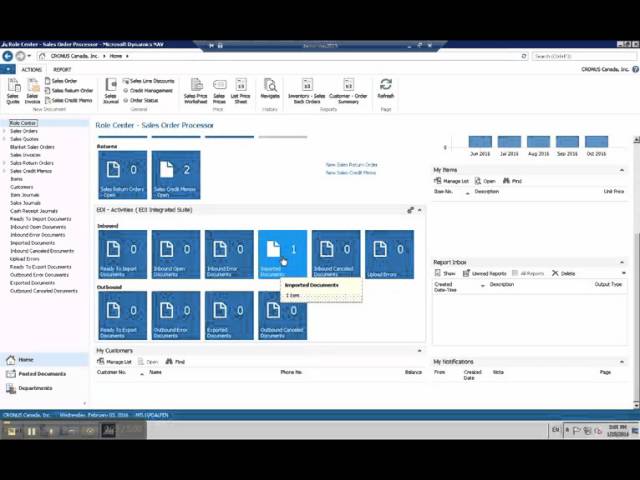
Task: Run the Customer - Order Summary report
Action: (x=348, y=91)
